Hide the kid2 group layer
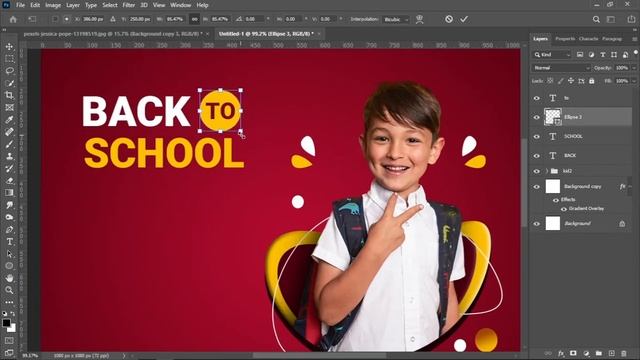640x360 pixels. (x=536, y=171)
